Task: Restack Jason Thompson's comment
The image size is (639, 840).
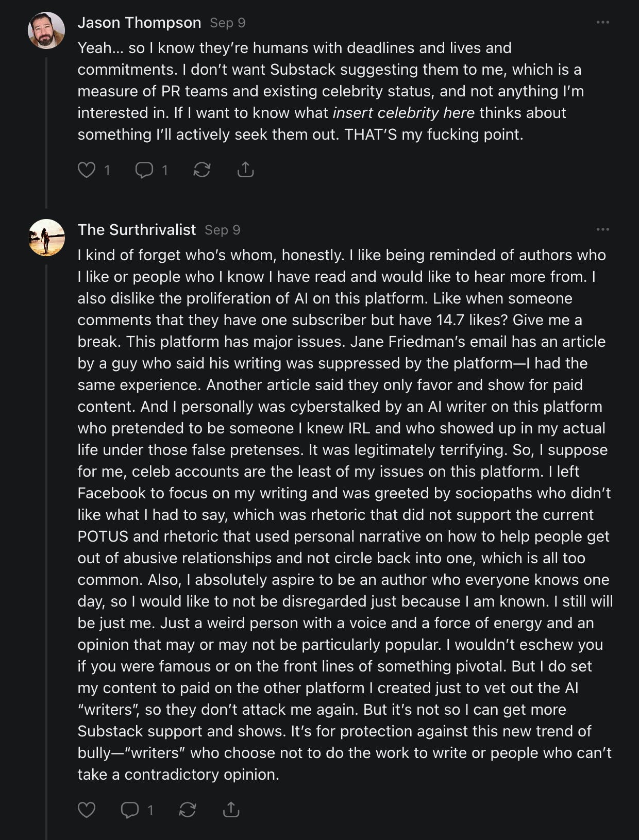Action: coord(201,170)
